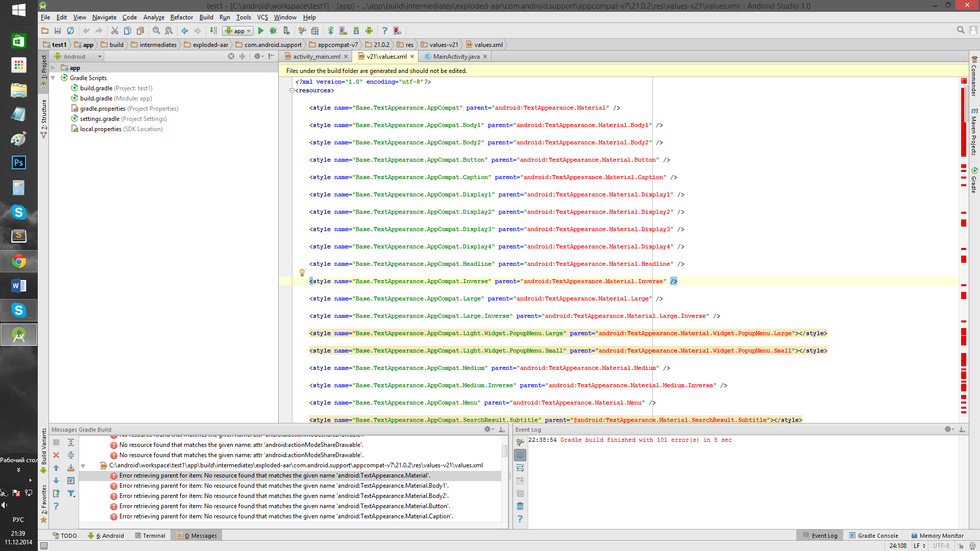Click the Help question mark in toolbar
Viewport: 980px width, 551px height.
tap(385, 31)
